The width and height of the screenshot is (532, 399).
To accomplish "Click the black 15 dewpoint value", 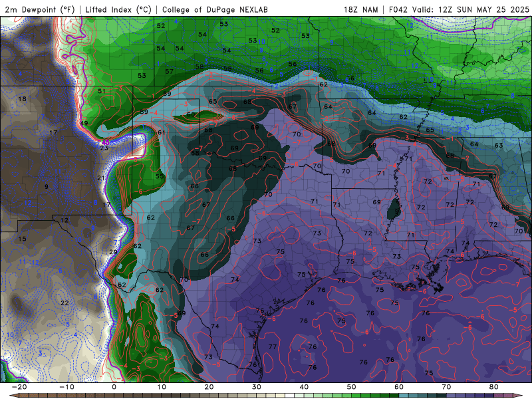I will point(22,239).
